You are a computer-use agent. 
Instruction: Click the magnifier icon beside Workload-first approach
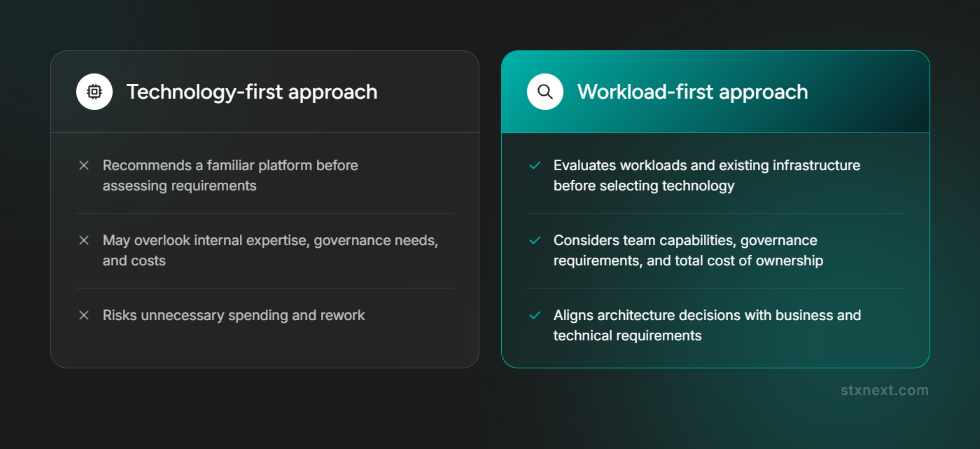[x=545, y=92]
